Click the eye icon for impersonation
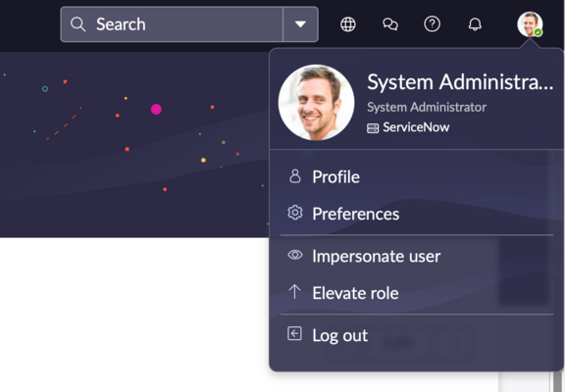 [294, 255]
